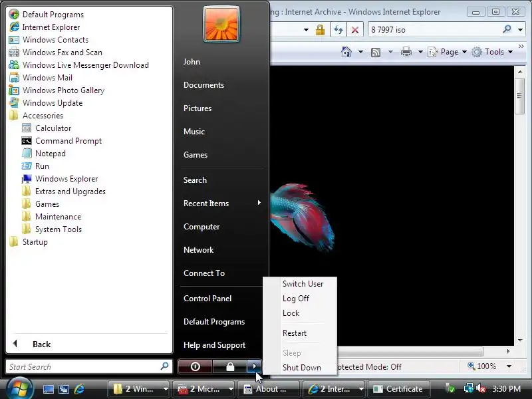Open Windows Live Messenger Download

pyautogui.click(x=78, y=65)
